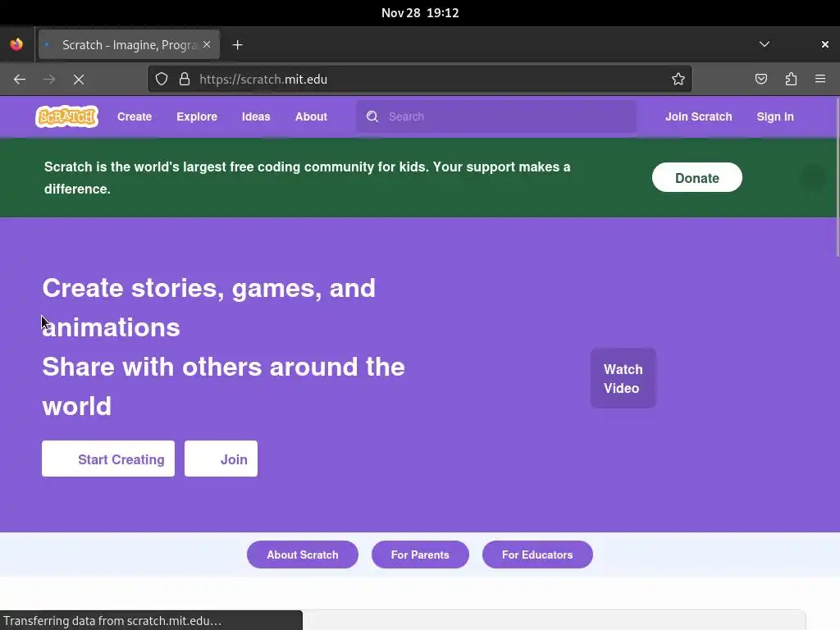Focus the Scratch search field
Image resolution: width=840 pixels, height=630 pixels.
pos(496,116)
